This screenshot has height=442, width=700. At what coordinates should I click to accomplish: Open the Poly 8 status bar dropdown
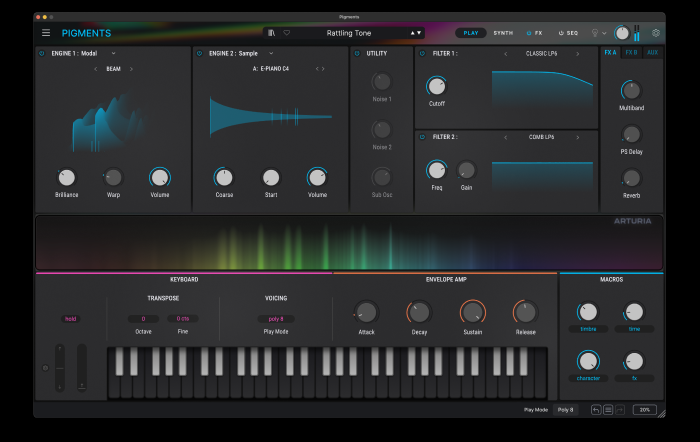(x=565, y=410)
